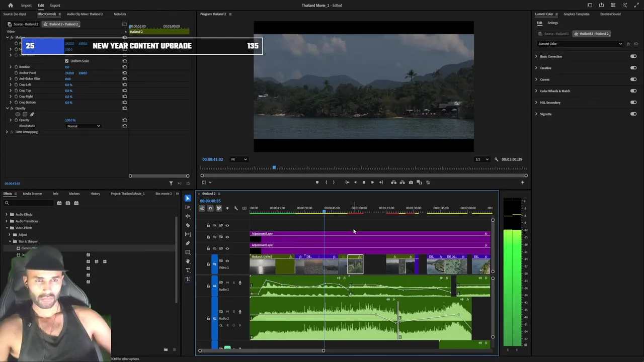
Task: Switch to Audio Clip Mixer tab
Action: (85, 14)
